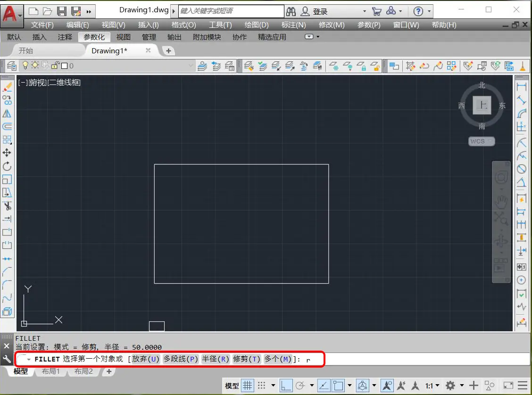
Task: Click the 半径(R) command option
Action: [216, 359]
